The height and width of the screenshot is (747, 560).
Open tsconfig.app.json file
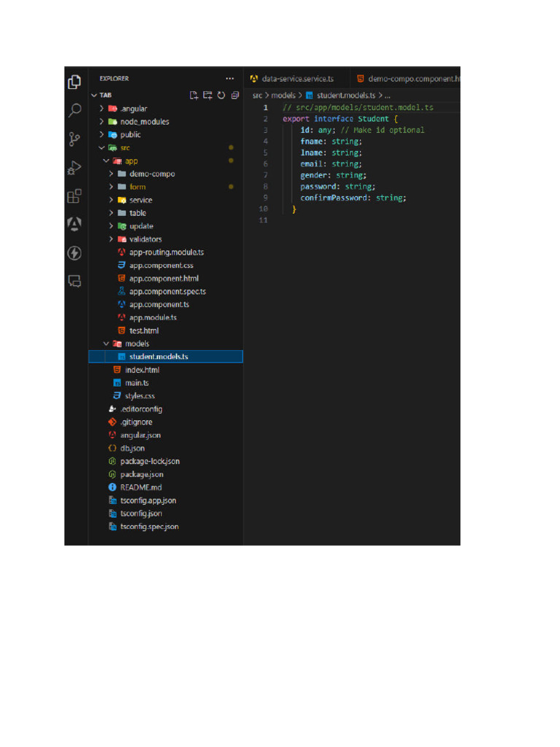tap(148, 500)
